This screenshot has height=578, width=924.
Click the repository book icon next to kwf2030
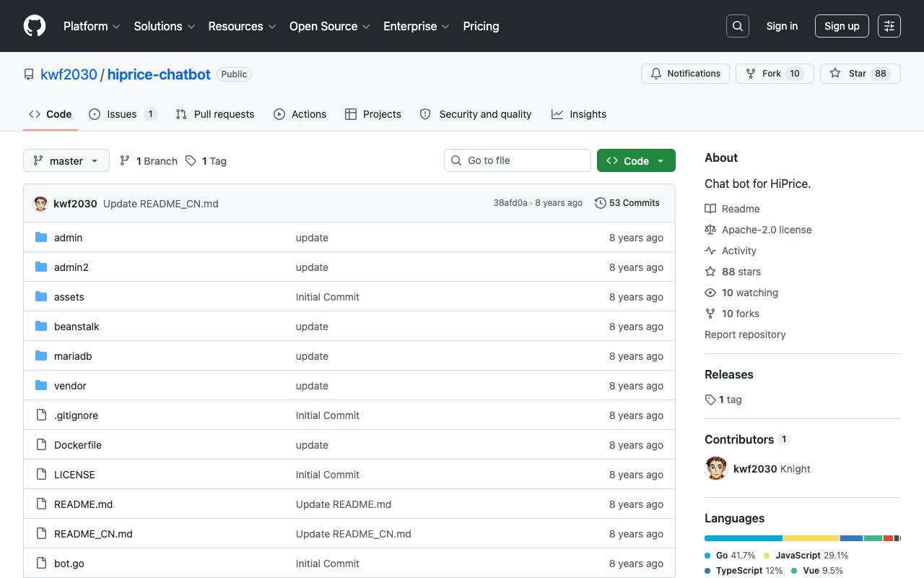tap(29, 74)
